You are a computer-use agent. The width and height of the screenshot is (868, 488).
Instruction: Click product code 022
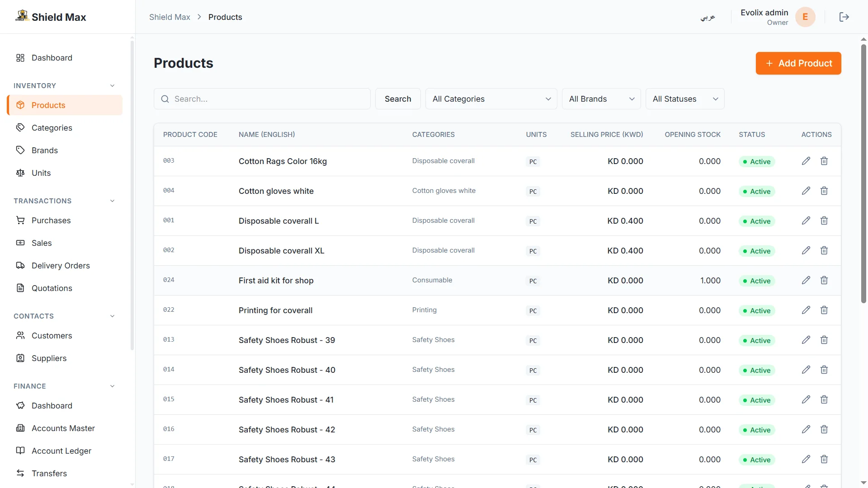pyautogui.click(x=169, y=310)
